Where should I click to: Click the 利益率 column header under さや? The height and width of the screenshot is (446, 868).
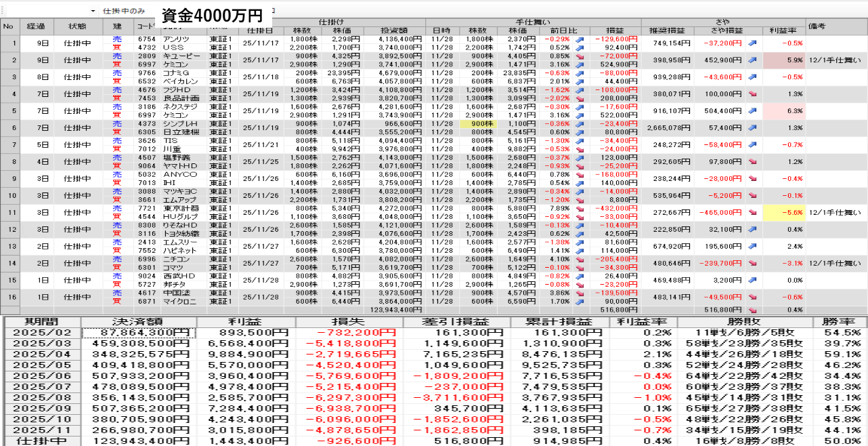tap(783, 31)
